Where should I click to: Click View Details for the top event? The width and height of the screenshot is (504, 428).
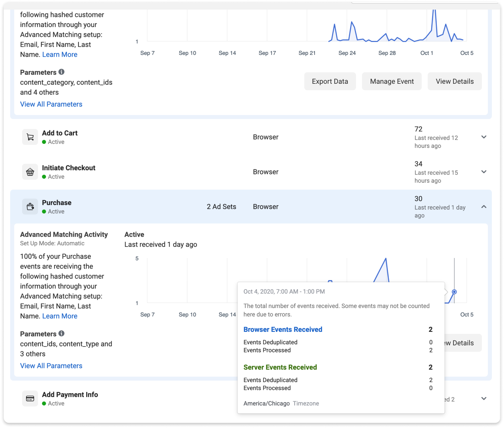(x=454, y=81)
